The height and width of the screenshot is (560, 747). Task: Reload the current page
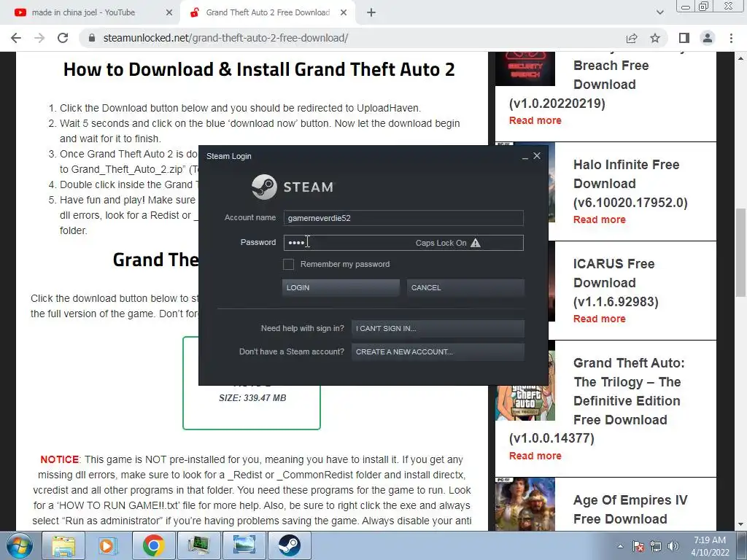(x=63, y=38)
